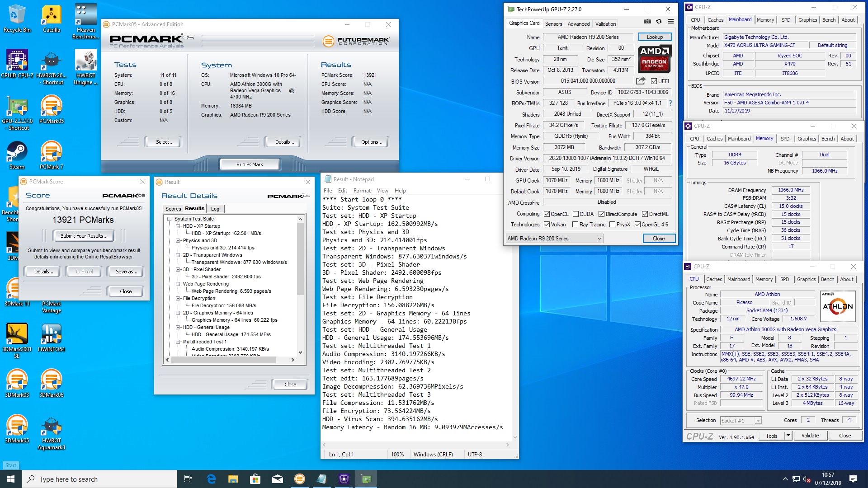Image resolution: width=868 pixels, height=488 pixels.
Task: Open CPUID CPU-Z desktop shortcut
Action: coord(17,63)
